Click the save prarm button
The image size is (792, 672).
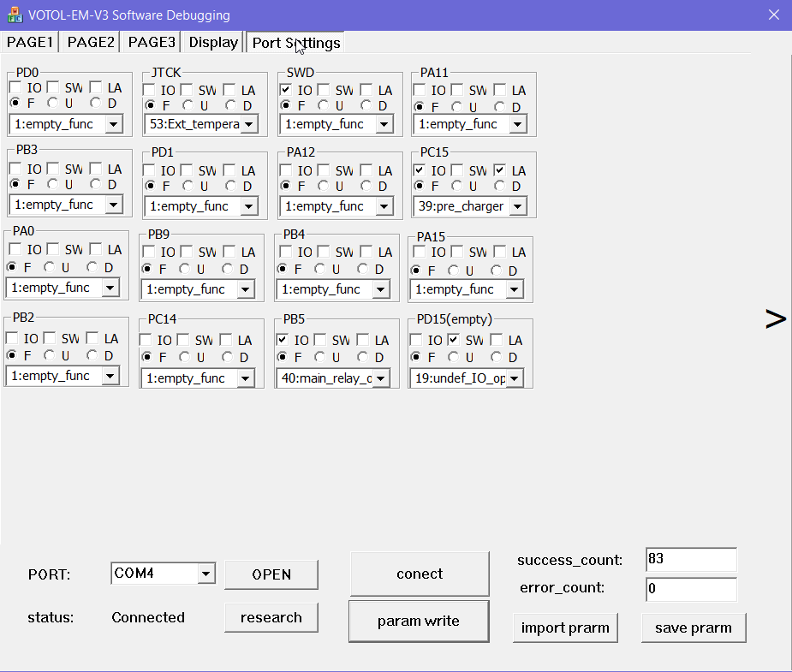coord(693,627)
